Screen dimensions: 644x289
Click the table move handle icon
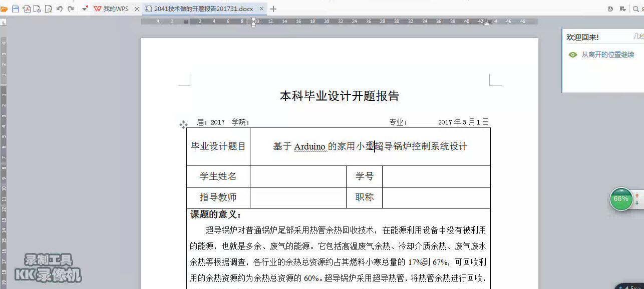[x=183, y=124]
